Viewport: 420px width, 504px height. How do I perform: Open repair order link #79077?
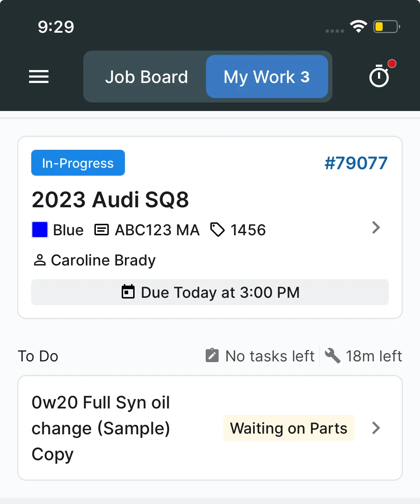tap(356, 163)
